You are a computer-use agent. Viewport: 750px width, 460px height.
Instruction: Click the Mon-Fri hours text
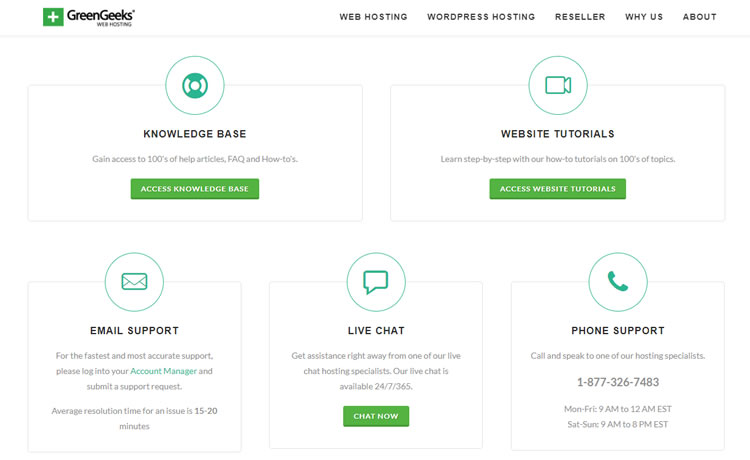coord(618,409)
